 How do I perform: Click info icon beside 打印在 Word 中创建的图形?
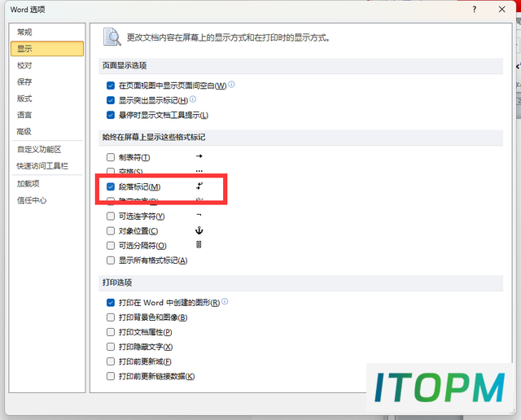coord(225,301)
